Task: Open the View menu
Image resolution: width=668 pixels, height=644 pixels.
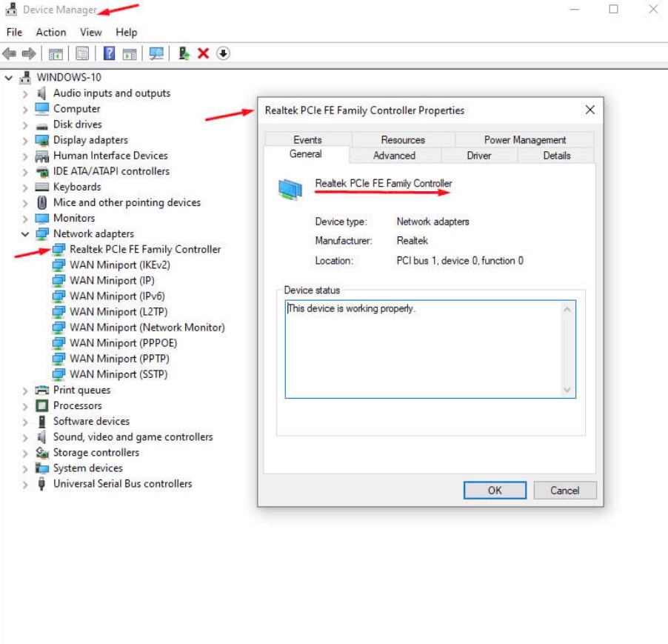Action: [91, 33]
